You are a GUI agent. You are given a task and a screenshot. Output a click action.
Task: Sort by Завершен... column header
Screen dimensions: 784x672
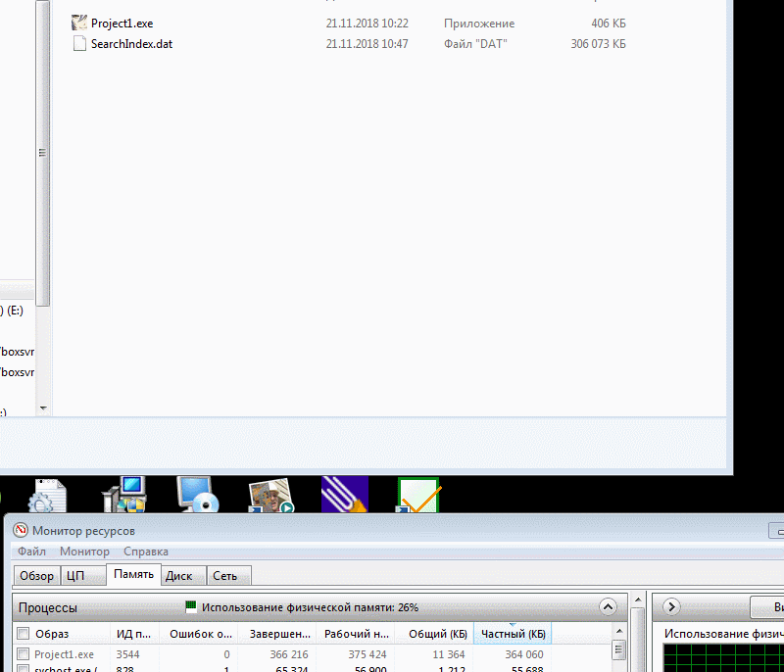(x=279, y=634)
